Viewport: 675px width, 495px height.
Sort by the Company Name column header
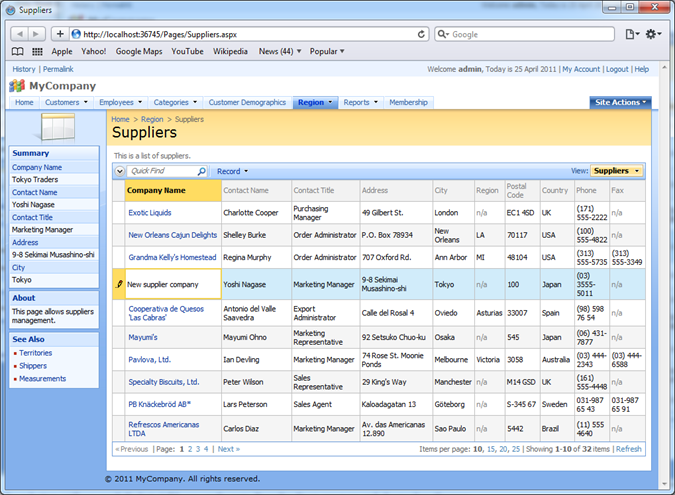point(156,190)
